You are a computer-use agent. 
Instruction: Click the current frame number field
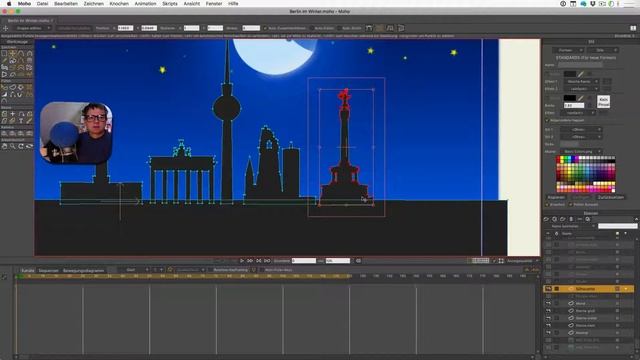304,261
